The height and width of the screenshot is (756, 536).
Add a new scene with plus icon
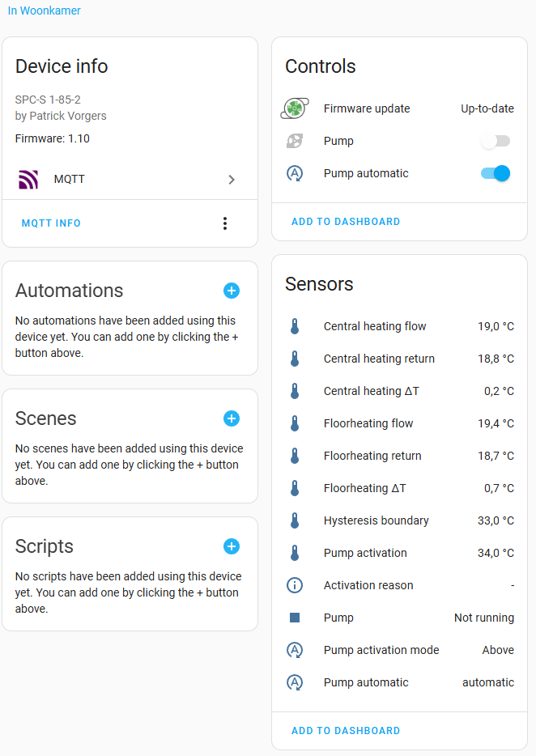point(232,418)
